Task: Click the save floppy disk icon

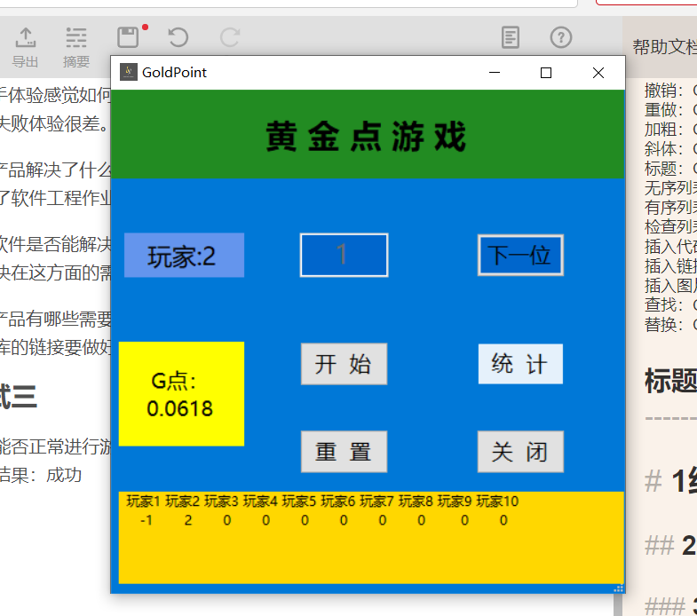Action: (x=128, y=37)
